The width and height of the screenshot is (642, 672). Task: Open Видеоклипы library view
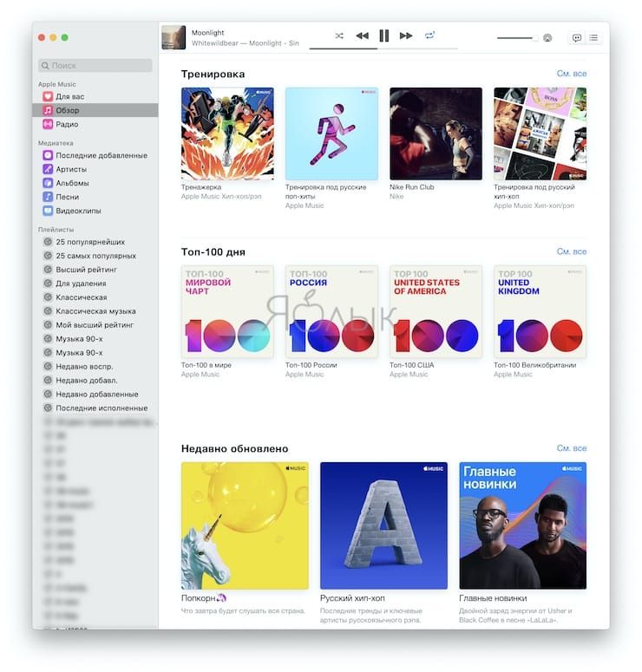click(x=95, y=211)
